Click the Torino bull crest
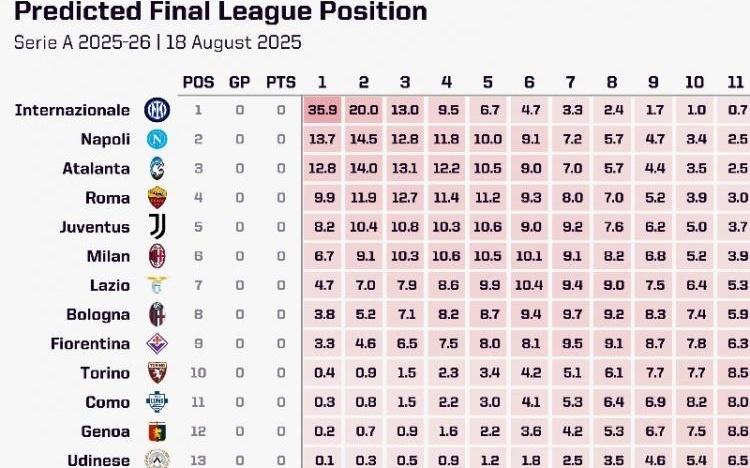This screenshot has width=750, height=468. (x=157, y=373)
